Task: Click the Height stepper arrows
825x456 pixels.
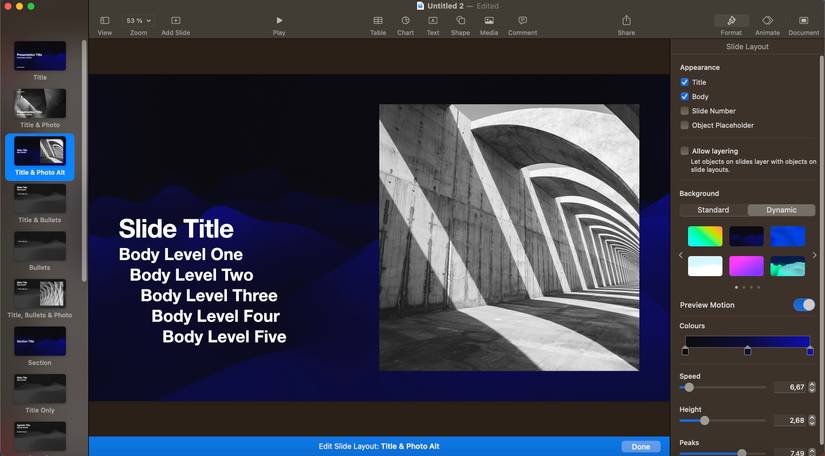Action: (x=812, y=420)
